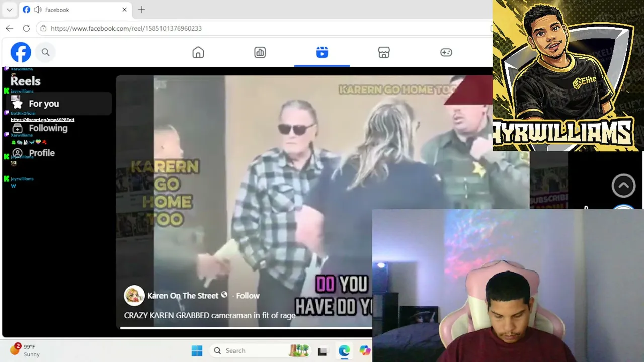View site information beside the URL
Screen dimensions: 644x362
point(43,28)
